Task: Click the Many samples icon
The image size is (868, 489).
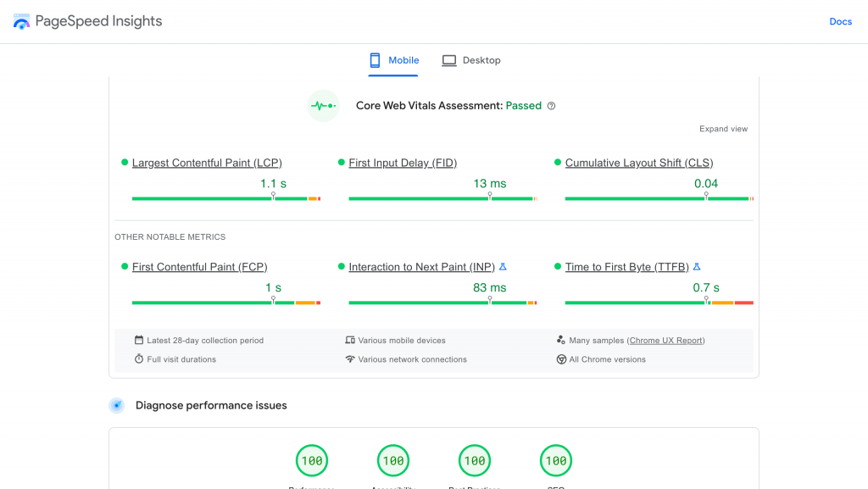Action: [561, 340]
